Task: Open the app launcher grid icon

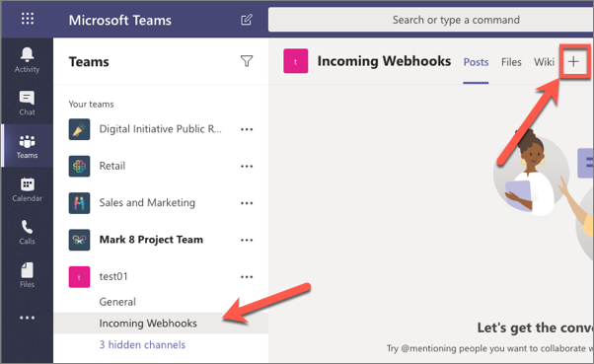Action: 28,19
